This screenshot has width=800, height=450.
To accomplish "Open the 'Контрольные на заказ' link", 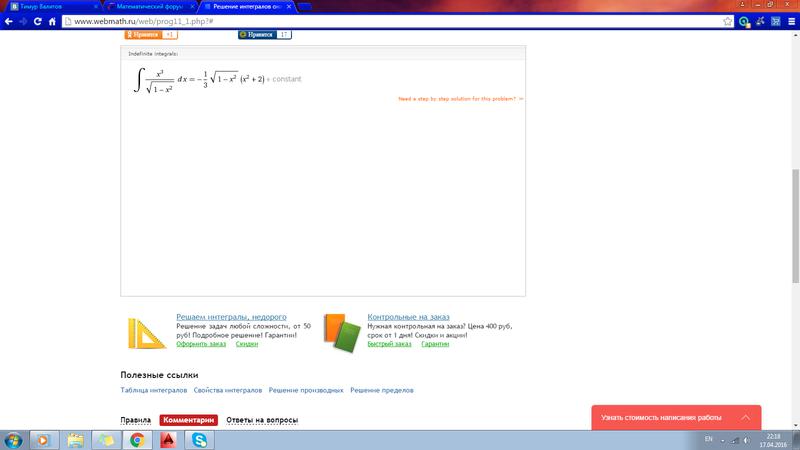I will 408,317.
